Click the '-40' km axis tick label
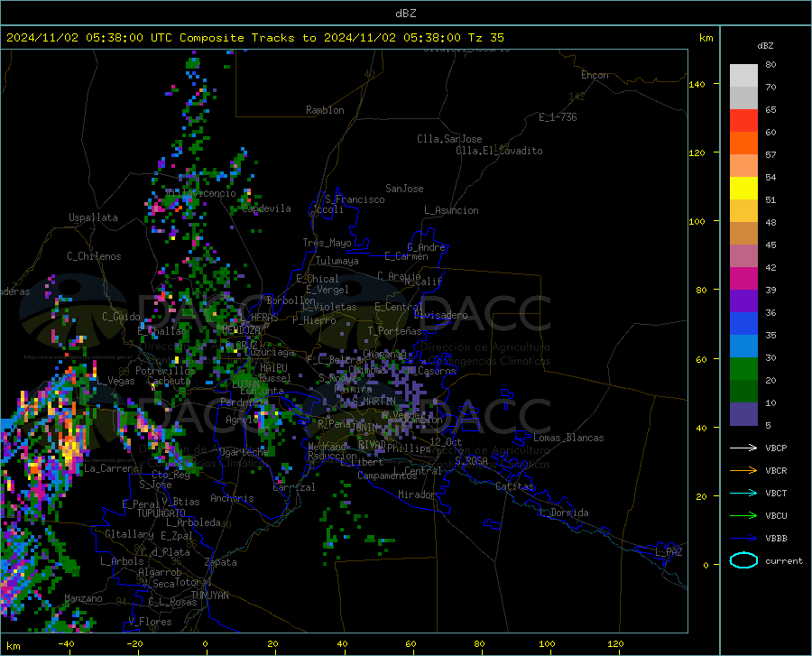Image resolution: width=812 pixels, height=656 pixels. click(x=66, y=643)
